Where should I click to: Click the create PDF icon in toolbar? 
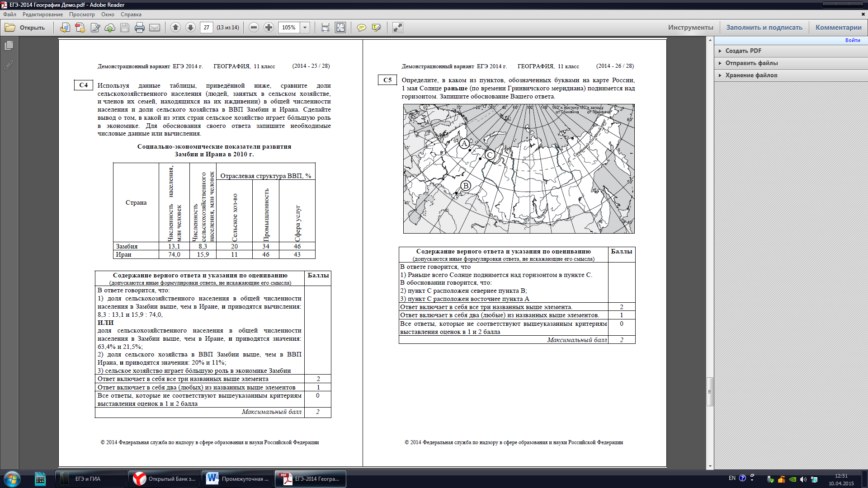click(80, 28)
